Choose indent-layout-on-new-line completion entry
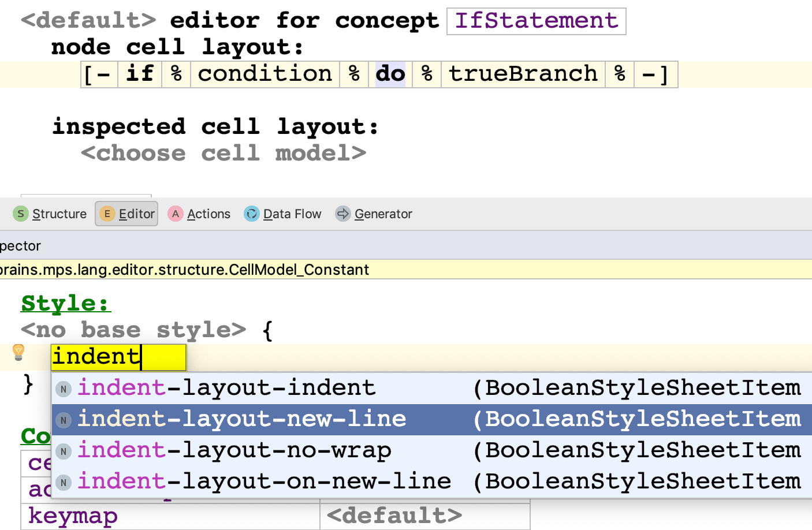 264,482
